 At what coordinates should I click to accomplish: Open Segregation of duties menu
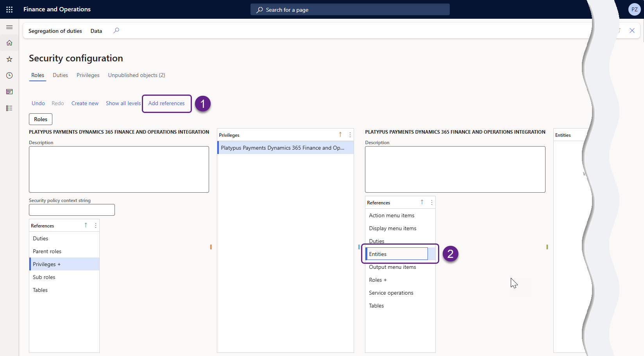pyautogui.click(x=55, y=31)
